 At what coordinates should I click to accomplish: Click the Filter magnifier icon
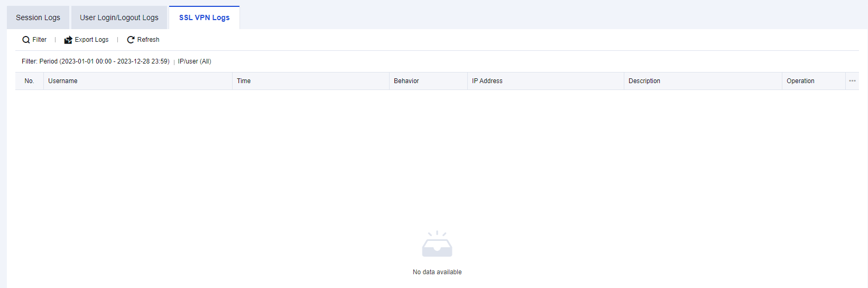click(26, 40)
